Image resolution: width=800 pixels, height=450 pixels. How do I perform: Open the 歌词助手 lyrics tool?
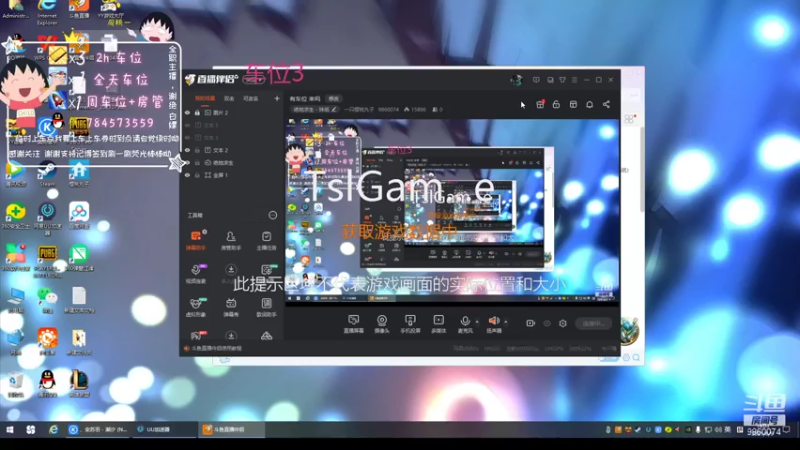point(266,307)
